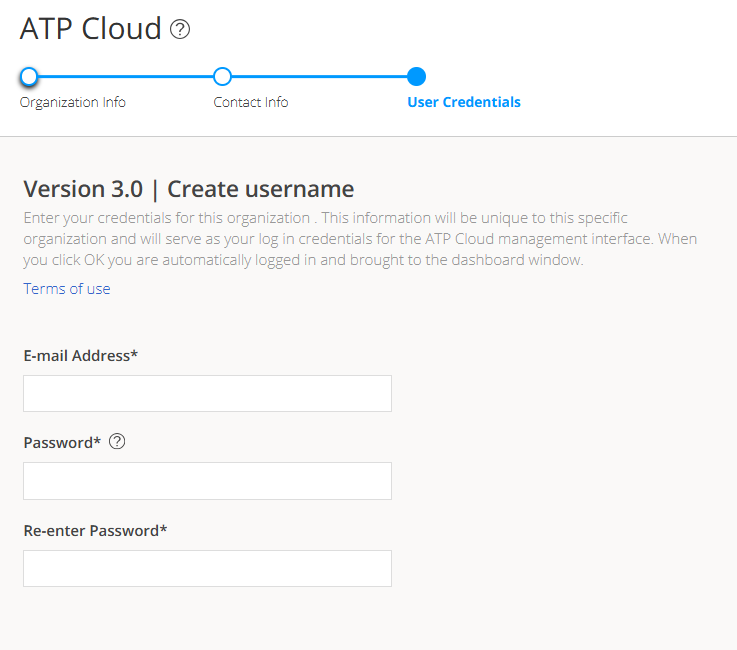The height and width of the screenshot is (650, 737).
Task: Click the filled User Credentials step circle
Action: point(417,76)
